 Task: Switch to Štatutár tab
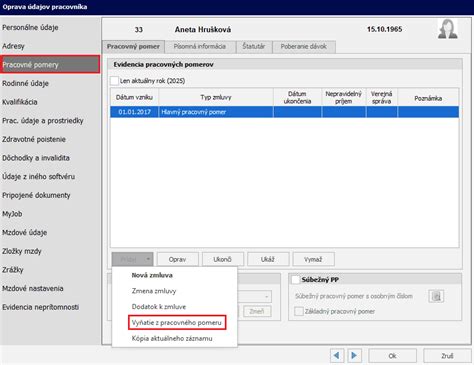pyautogui.click(x=254, y=47)
